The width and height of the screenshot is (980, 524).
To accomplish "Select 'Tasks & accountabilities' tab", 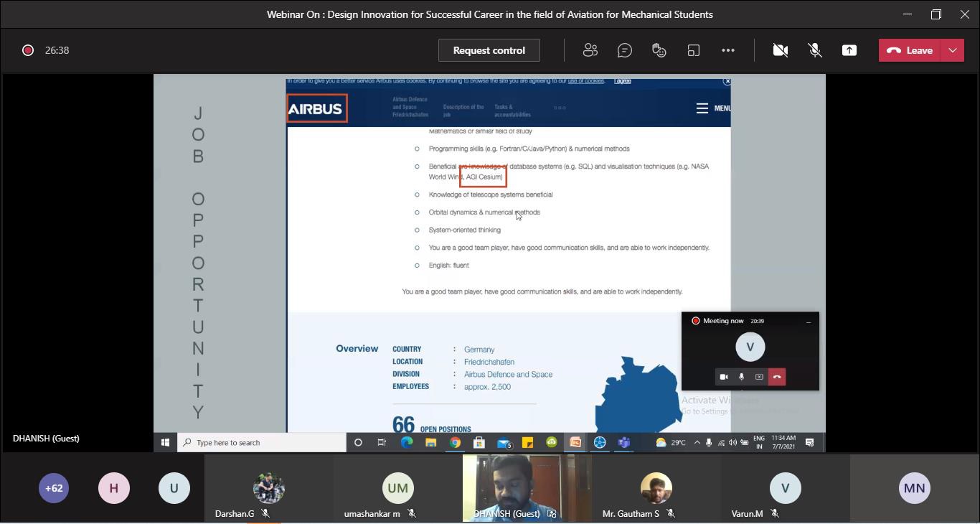I will [512, 111].
